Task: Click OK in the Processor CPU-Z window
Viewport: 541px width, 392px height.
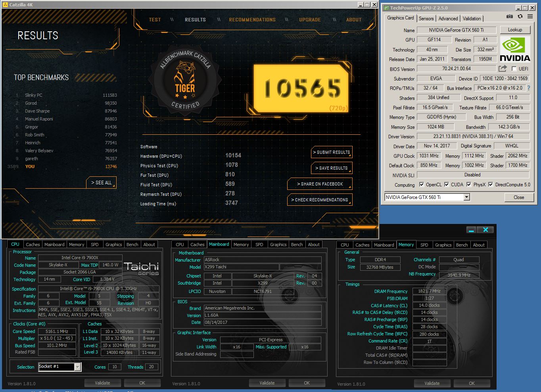Action: click(x=142, y=383)
